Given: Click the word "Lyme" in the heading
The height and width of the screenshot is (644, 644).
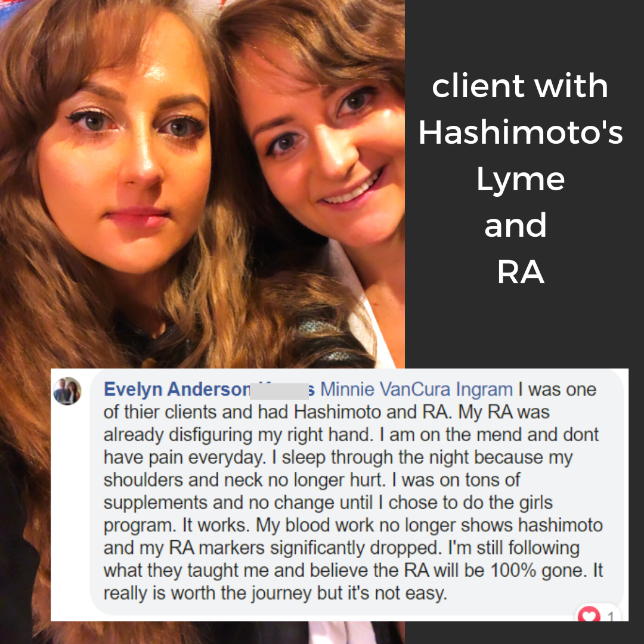Looking at the screenshot, I should pos(521,181).
